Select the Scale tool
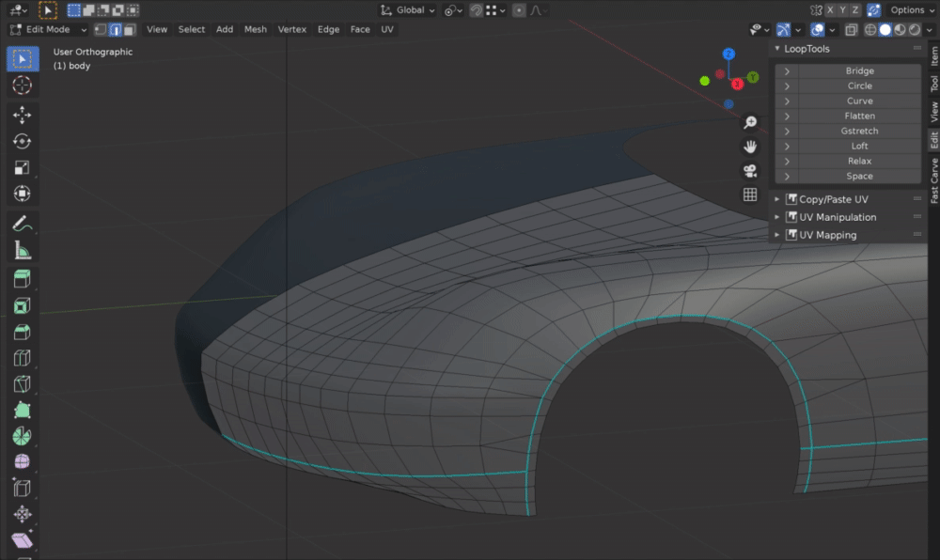 pyautogui.click(x=23, y=167)
